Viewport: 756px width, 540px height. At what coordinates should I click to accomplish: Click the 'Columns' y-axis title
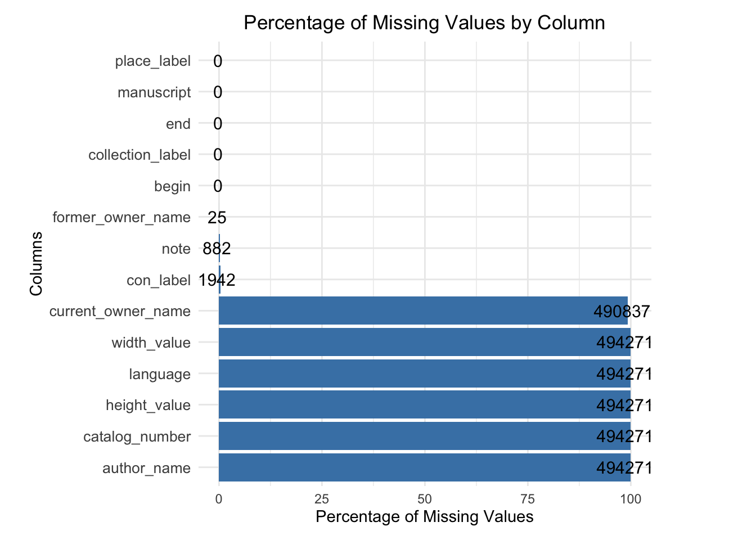click(x=36, y=263)
